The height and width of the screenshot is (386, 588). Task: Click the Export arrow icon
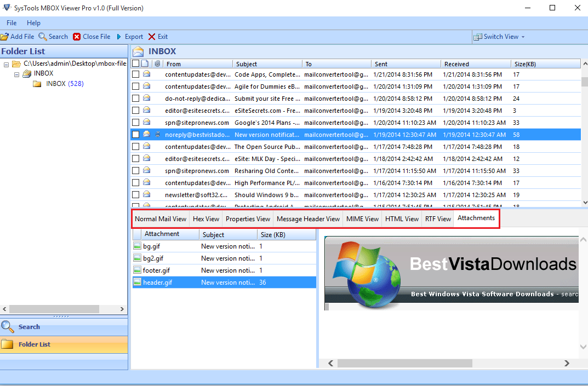(119, 37)
